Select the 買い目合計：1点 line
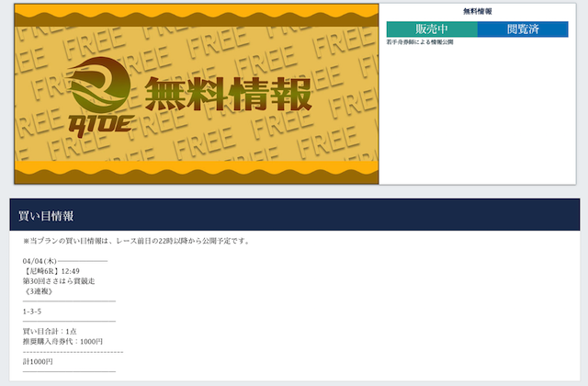Image resolution: width=588 pixels, height=386 pixels. [50, 331]
